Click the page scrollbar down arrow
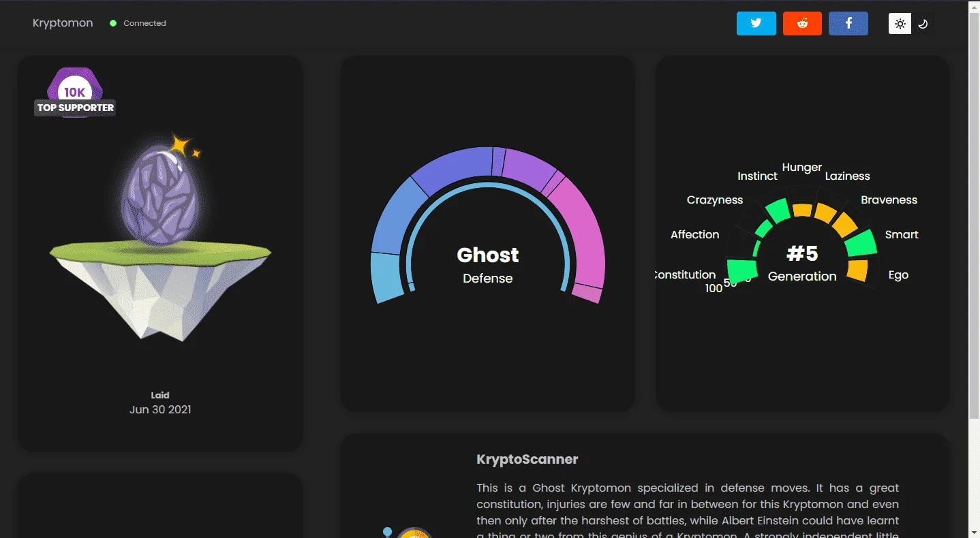This screenshot has width=980, height=538. point(975,532)
